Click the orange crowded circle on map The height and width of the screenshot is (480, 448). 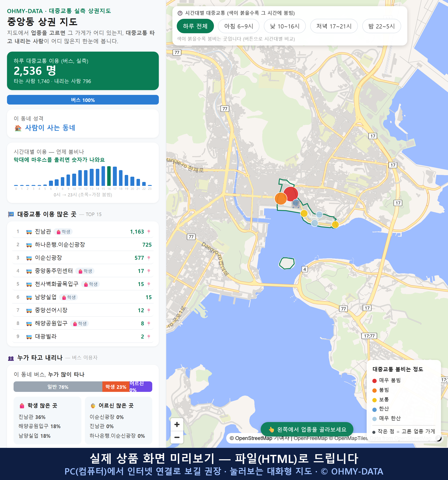[281, 199]
